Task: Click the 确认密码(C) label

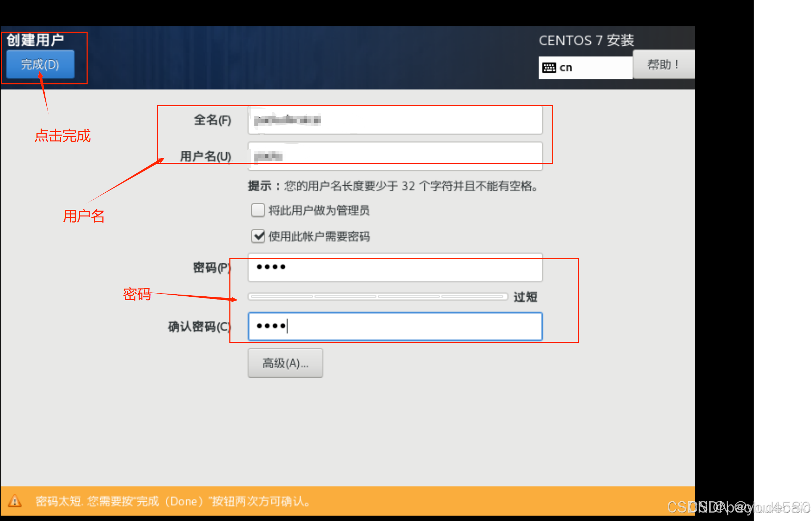Action: coord(199,327)
